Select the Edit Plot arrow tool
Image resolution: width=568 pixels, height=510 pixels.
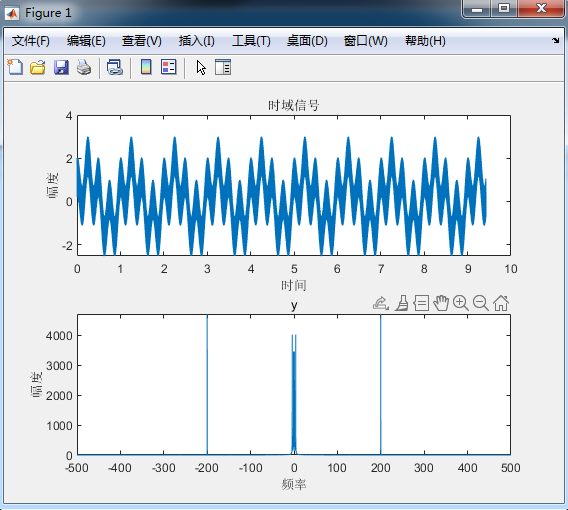pos(201,67)
